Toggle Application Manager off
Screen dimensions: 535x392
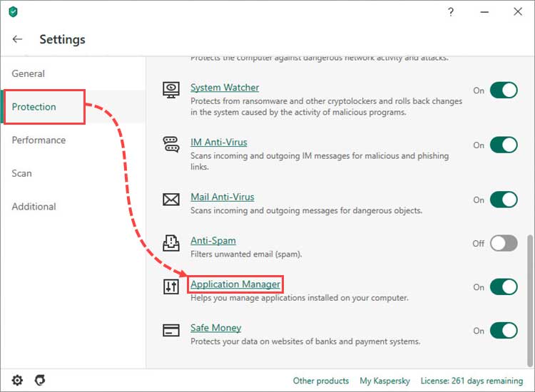tap(504, 287)
